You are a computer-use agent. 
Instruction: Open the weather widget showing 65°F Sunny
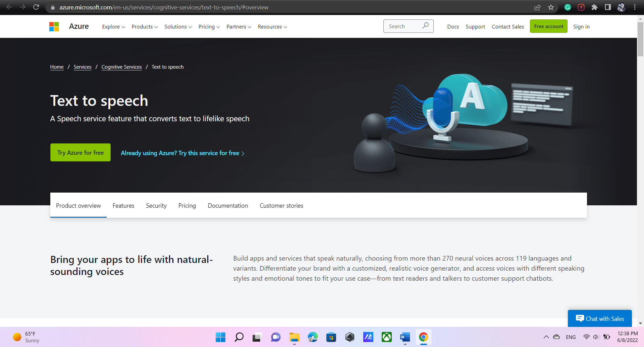[26, 337]
